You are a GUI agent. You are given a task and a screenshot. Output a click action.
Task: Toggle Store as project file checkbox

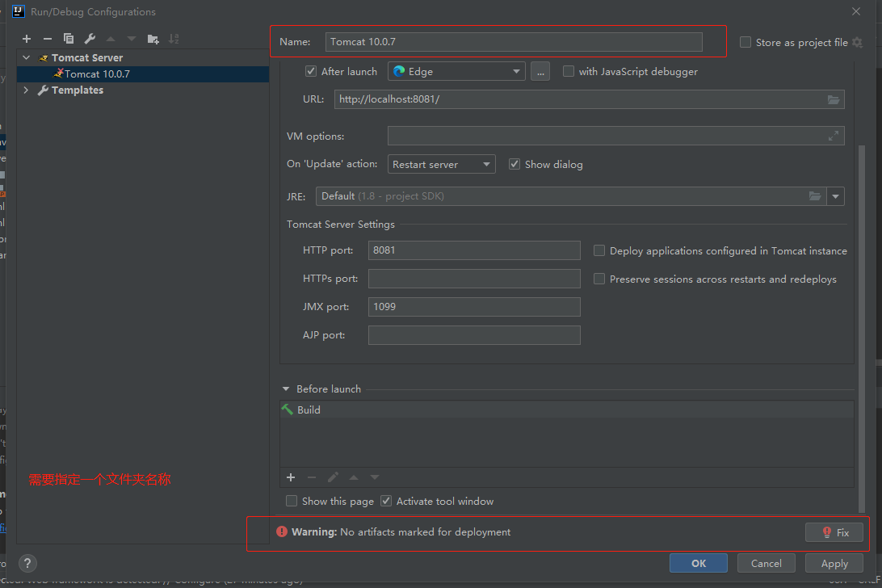745,42
